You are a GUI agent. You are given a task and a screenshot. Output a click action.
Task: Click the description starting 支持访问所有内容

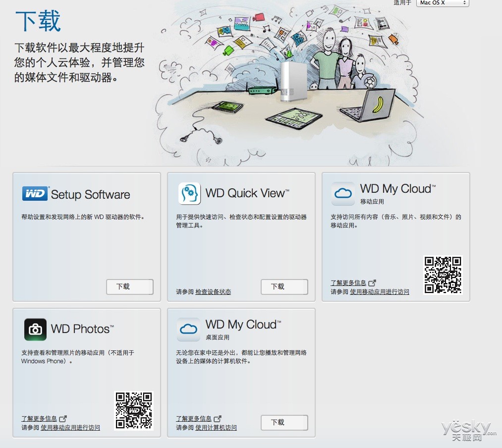(x=396, y=221)
